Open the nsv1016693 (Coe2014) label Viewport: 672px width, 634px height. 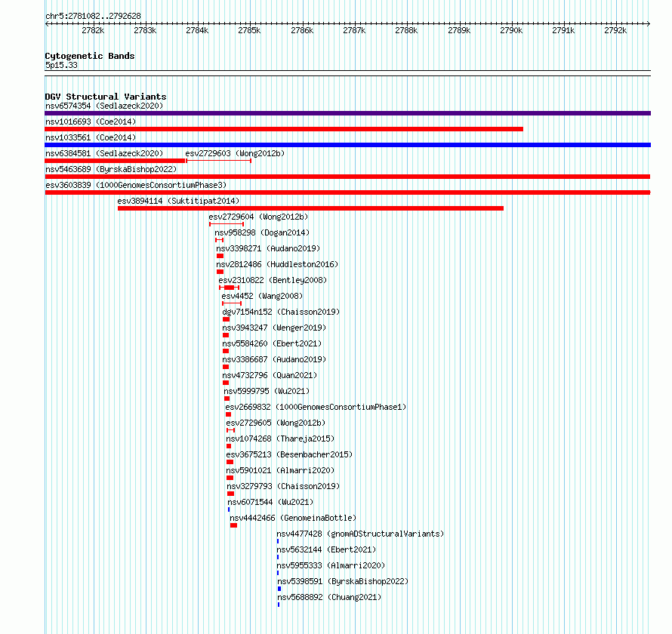[91, 122]
